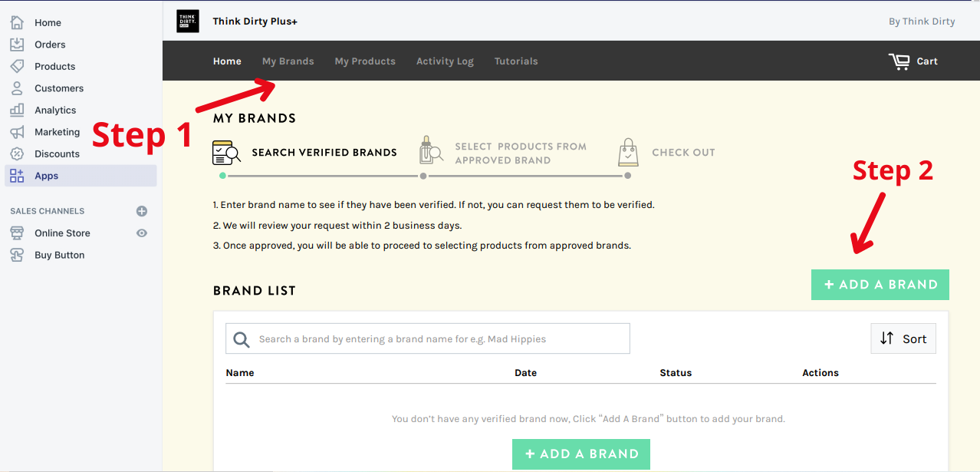Image resolution: width=980 pixels, height=472 pixels.
Task: Click the first progress step dot
Action: click(222, 176)
